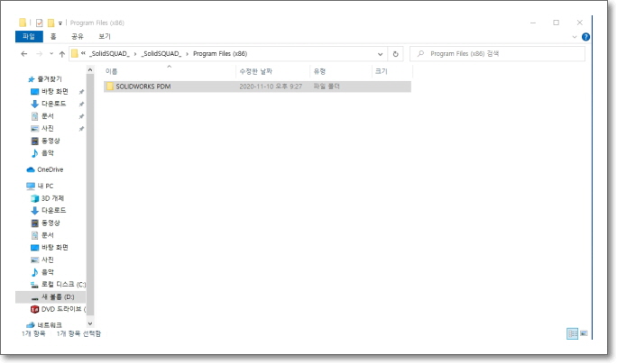Click the pin icon beside 바탕 화면
The height and width of the screenshot is (364, 617).
(81, 92)
